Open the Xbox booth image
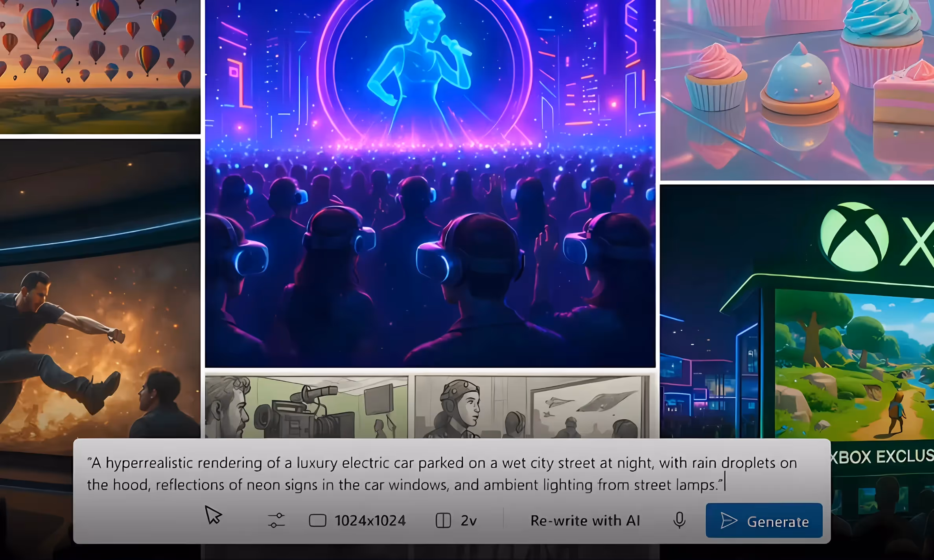The image size is (934, 560). [x=797, y=312]
